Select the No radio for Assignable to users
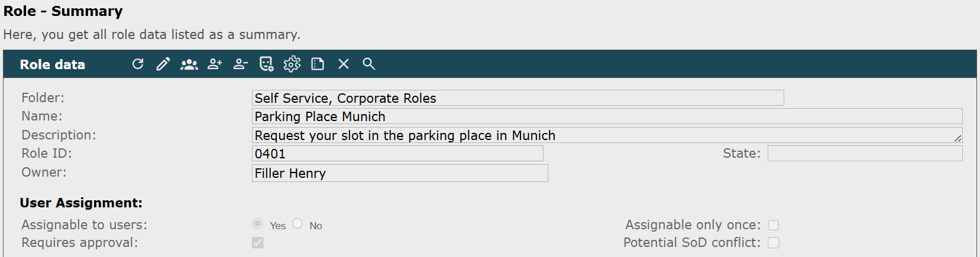This screenshot has width=980, height=257. pos(297,223)
